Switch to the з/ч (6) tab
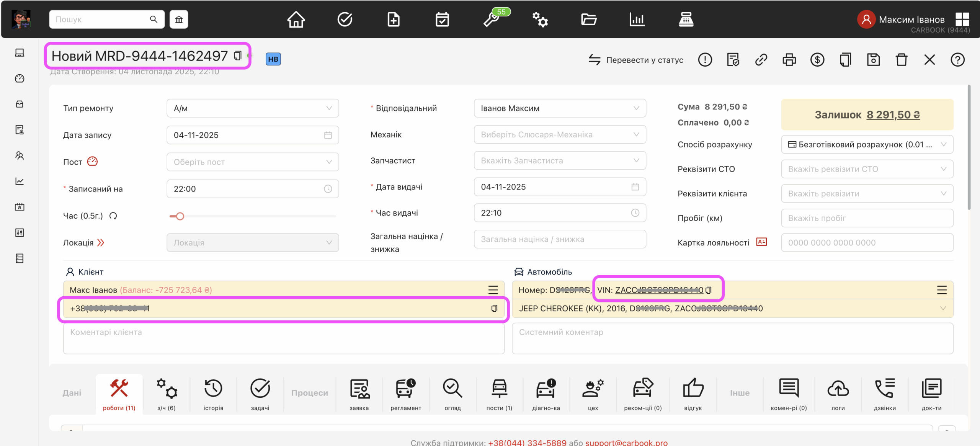 (167, 394)
